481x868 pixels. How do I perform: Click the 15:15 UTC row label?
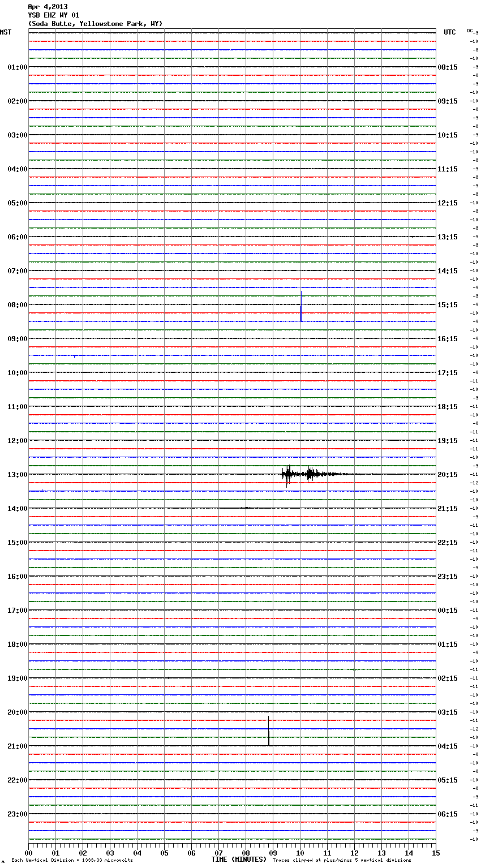click(x=448, y=305)
